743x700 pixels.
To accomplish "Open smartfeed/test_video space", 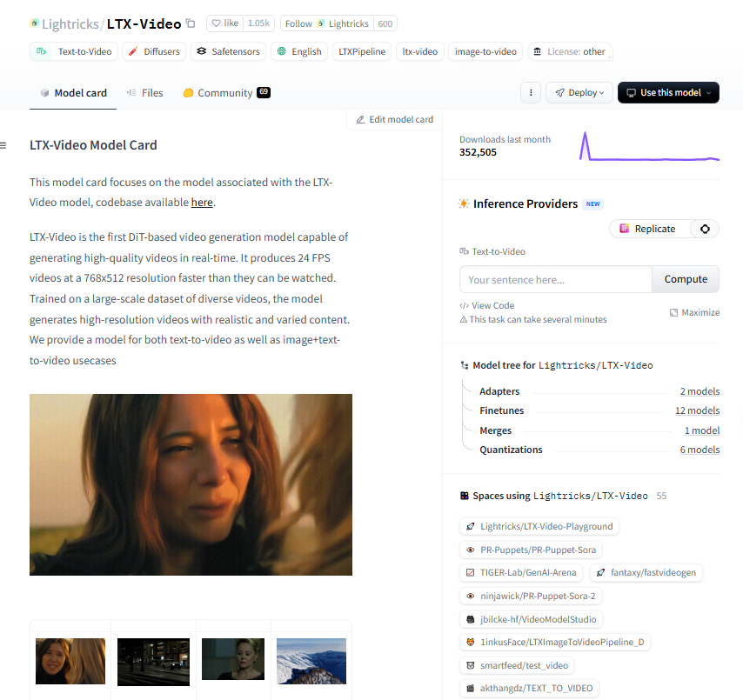I will tap(517, 665).
